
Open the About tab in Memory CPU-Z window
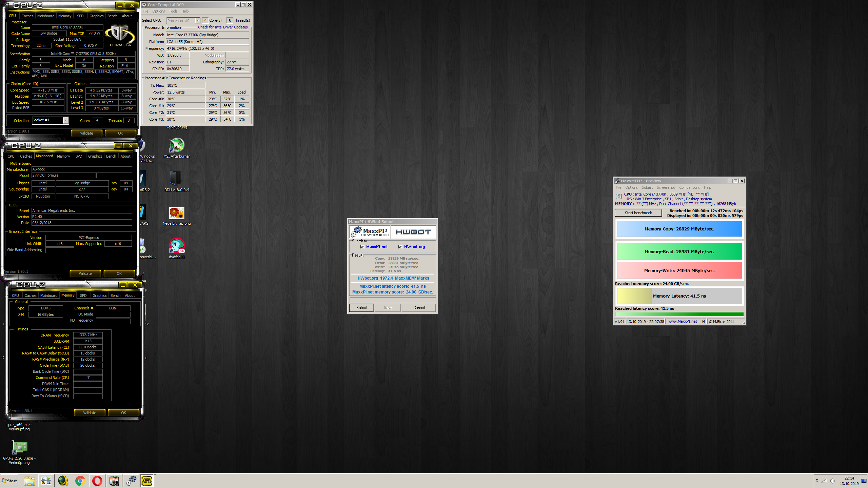(130, 296)
